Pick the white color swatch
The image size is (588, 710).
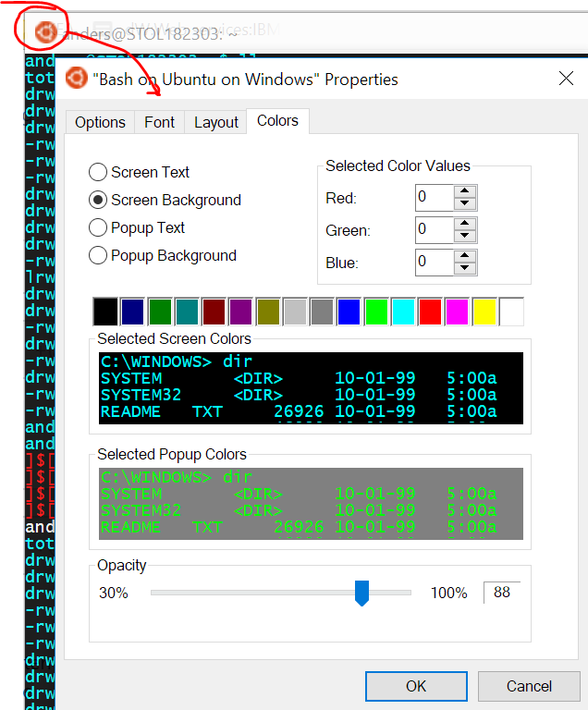click(511, 312)
